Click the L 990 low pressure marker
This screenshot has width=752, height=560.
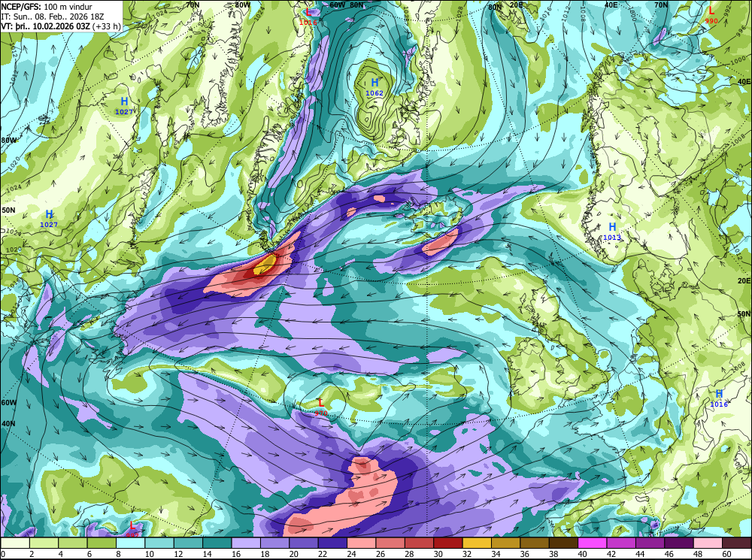click(711, 14)
